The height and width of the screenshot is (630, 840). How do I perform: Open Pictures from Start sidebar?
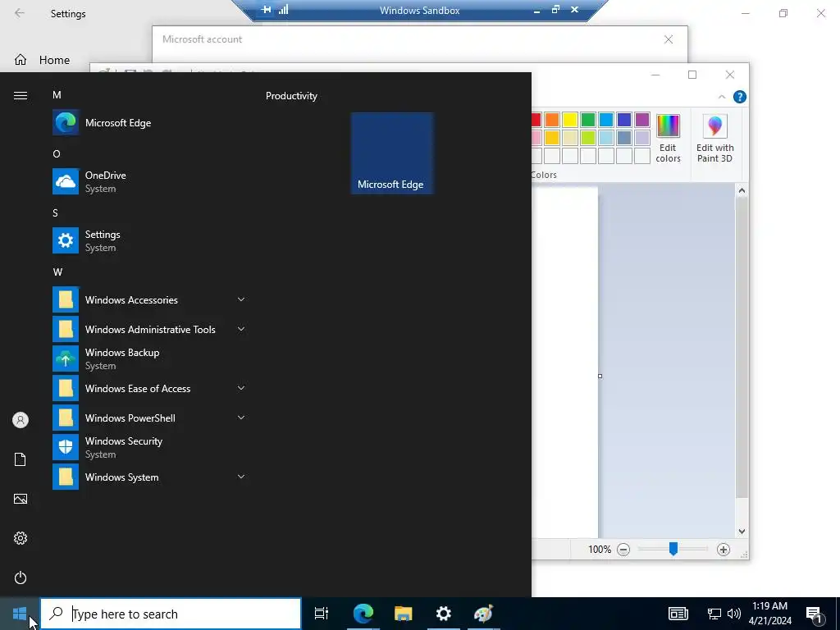[x=21, y=499]
